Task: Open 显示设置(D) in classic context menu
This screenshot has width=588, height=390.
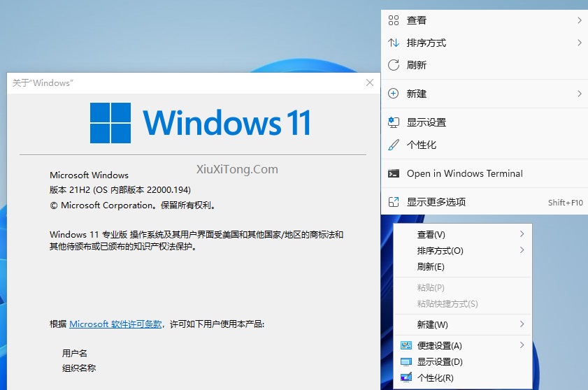Action: (x=463, y=362)
